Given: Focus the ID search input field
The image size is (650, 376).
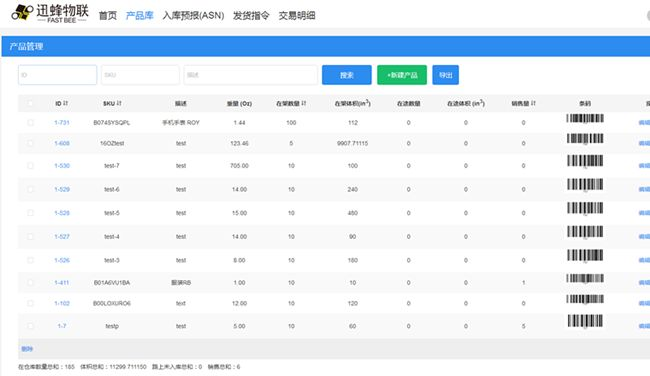Looking at the screenshot, I should [57, 75].
